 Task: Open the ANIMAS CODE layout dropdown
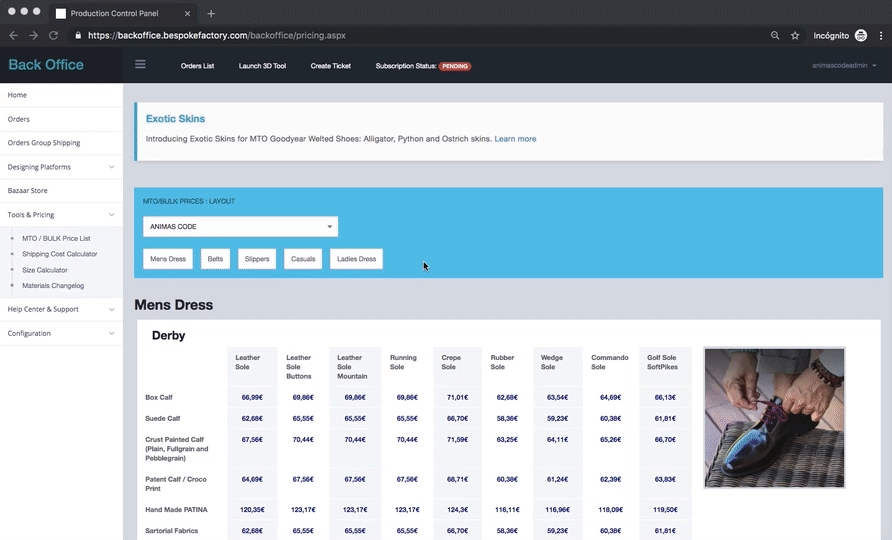point(240,227)
